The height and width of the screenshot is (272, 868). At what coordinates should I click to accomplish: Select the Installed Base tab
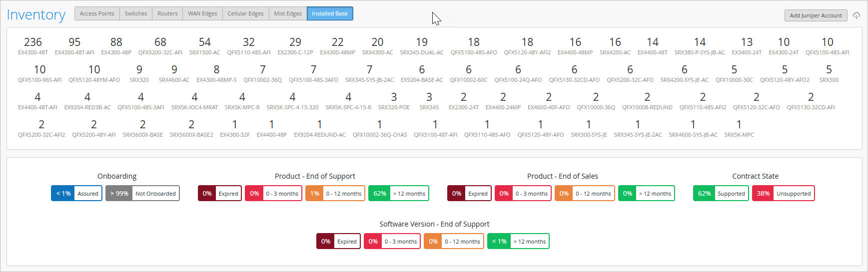[330, 13]
